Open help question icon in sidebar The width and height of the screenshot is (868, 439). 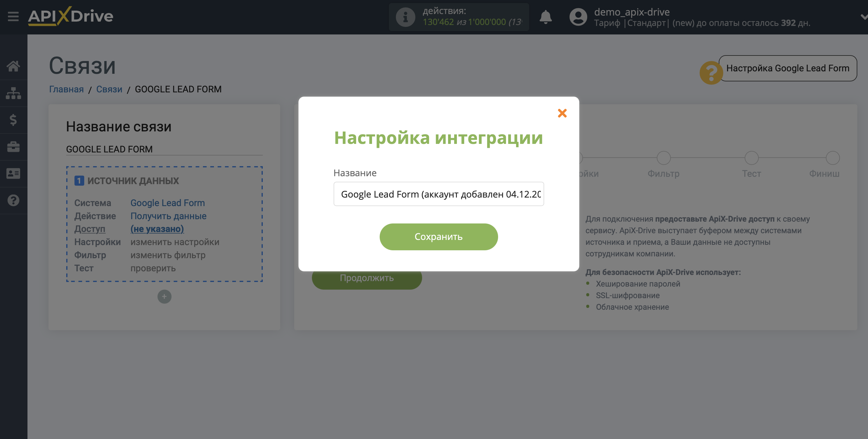13,200
